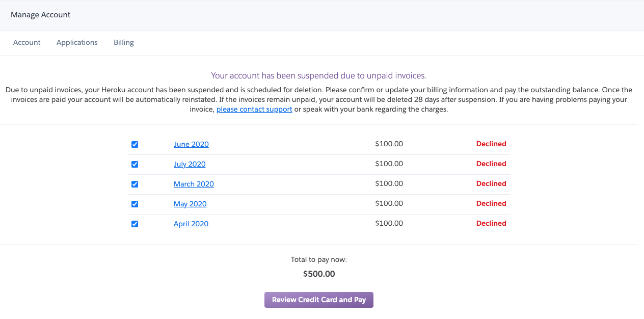Open the April 2020 invoice

click(x=191, y=224)
